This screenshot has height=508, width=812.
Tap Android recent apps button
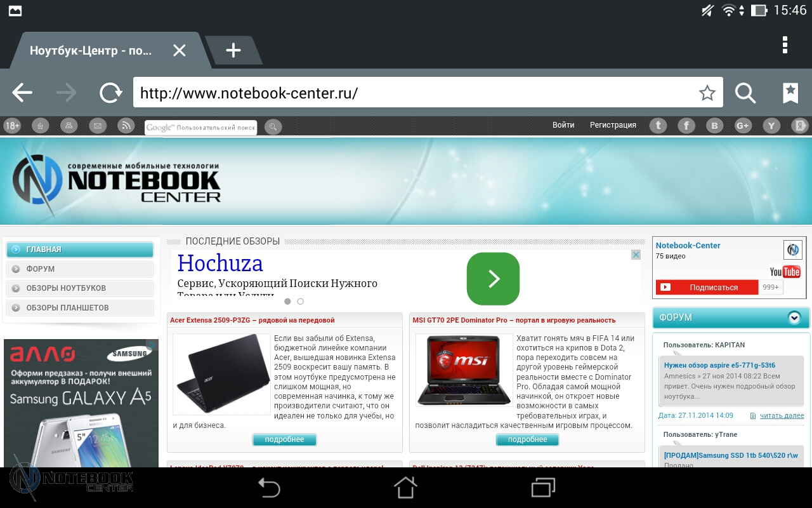[543, 488]
